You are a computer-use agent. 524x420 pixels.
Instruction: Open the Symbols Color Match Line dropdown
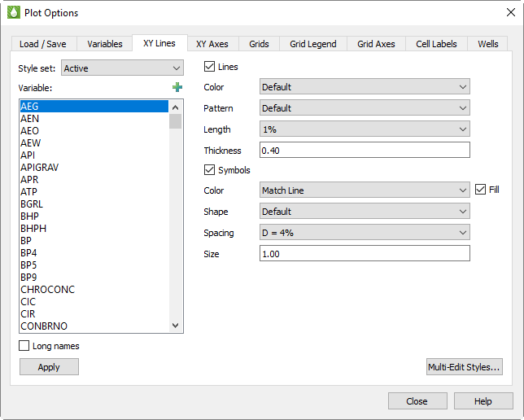(x=365, y=190)
